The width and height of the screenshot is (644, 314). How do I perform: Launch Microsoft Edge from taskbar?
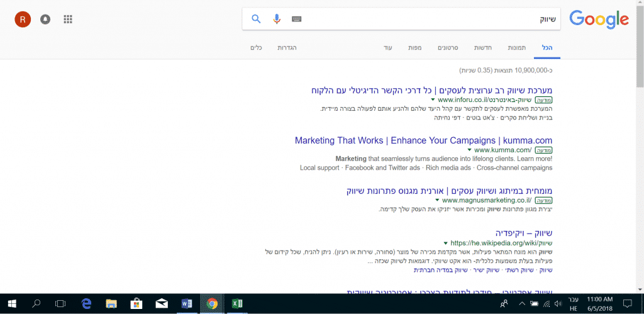click(x=86, y=304)
